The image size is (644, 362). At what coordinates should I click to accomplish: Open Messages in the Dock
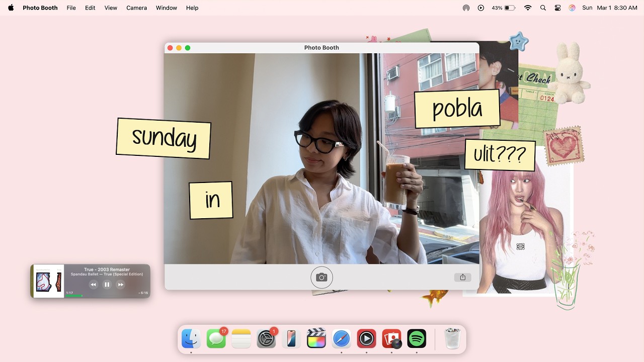[216, 338]
